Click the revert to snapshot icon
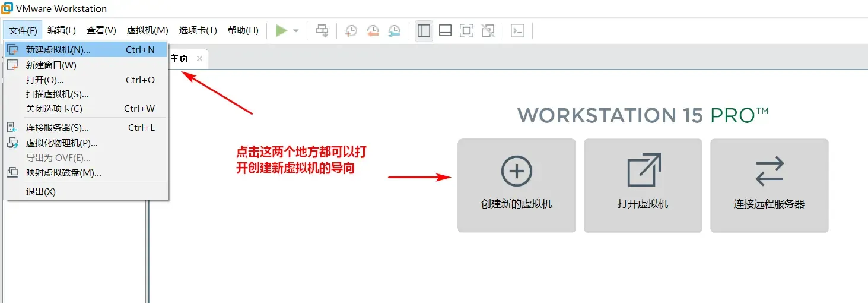The image size is (868, 303). pos(373,30)
